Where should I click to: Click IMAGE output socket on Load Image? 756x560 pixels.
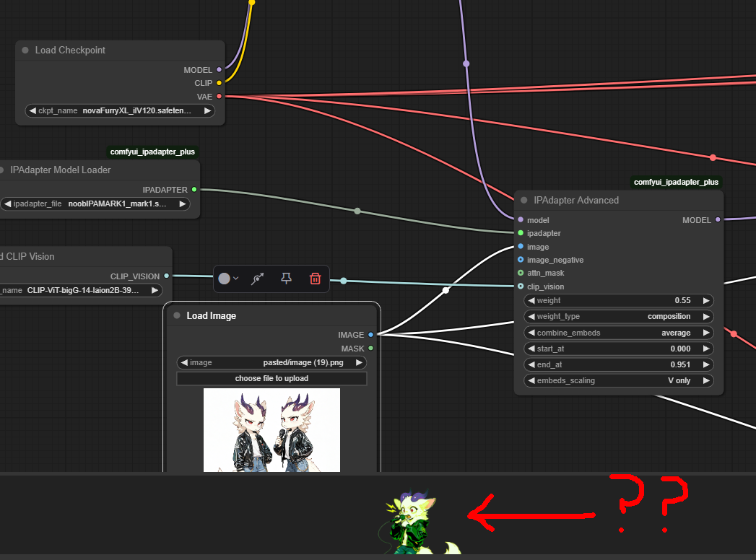(x=370, y=334)
